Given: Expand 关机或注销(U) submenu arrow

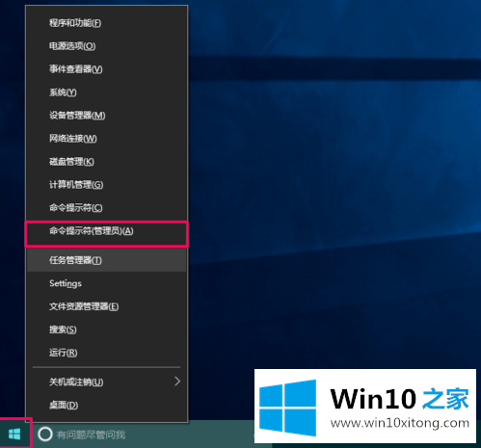Looking at the screenshot, I should [177, 382].
